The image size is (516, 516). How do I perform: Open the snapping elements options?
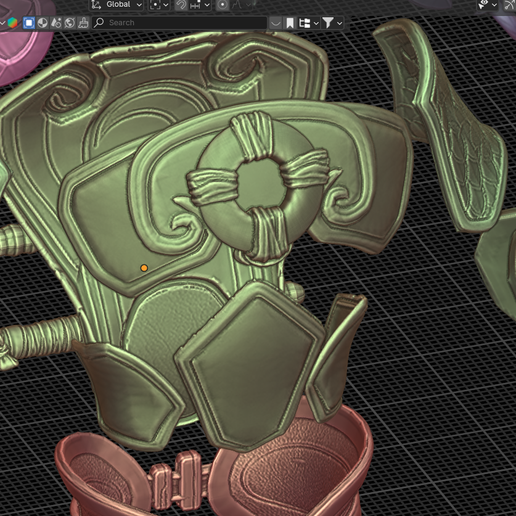[x=199, y=5]
